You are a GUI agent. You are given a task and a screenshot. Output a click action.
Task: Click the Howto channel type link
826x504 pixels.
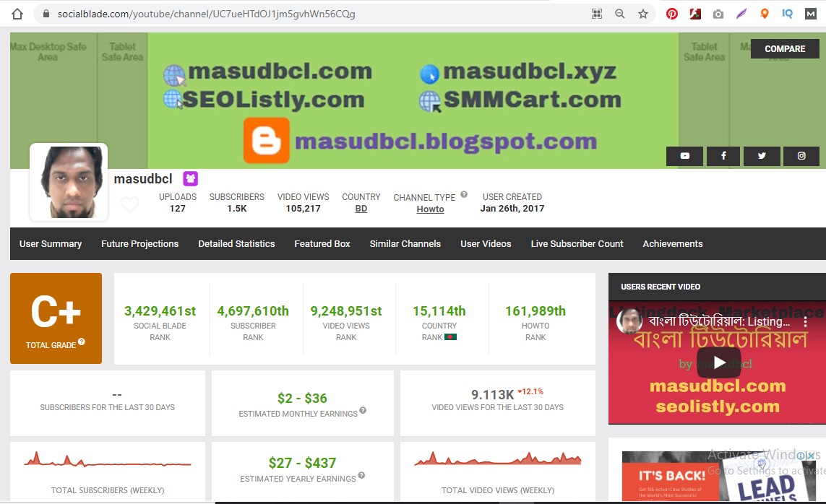point(431,209)
